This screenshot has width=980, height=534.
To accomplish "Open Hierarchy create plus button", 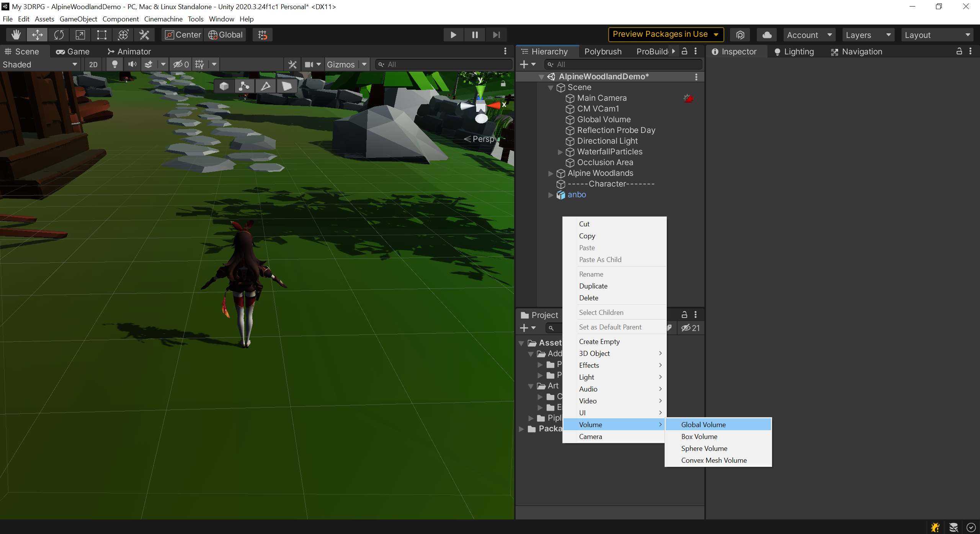I will [x=528, y=64].
